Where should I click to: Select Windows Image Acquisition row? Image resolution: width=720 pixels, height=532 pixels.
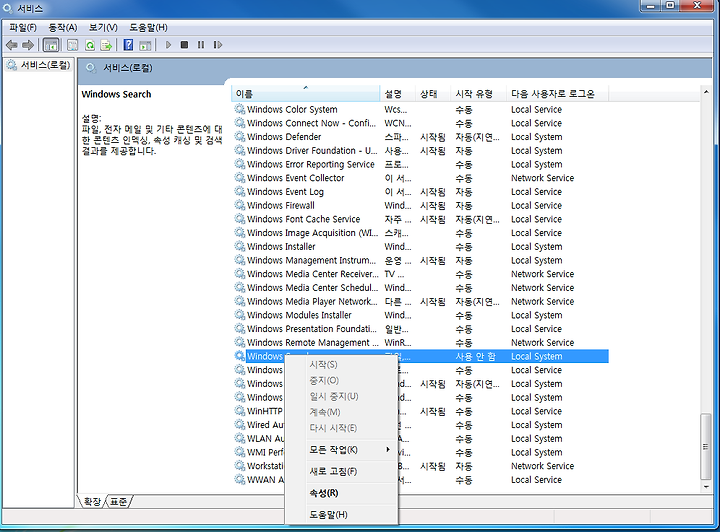pyautogui.click(x=420, y=233)
